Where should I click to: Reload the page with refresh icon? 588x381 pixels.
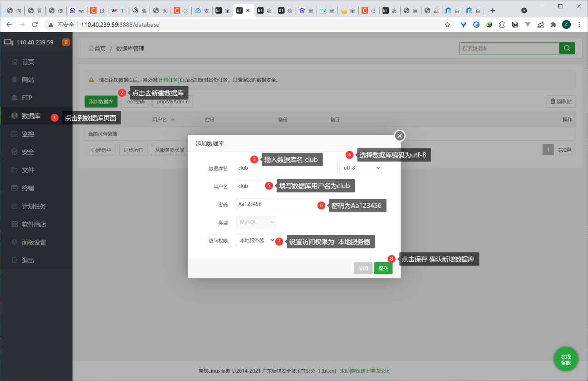pos(35,25)
